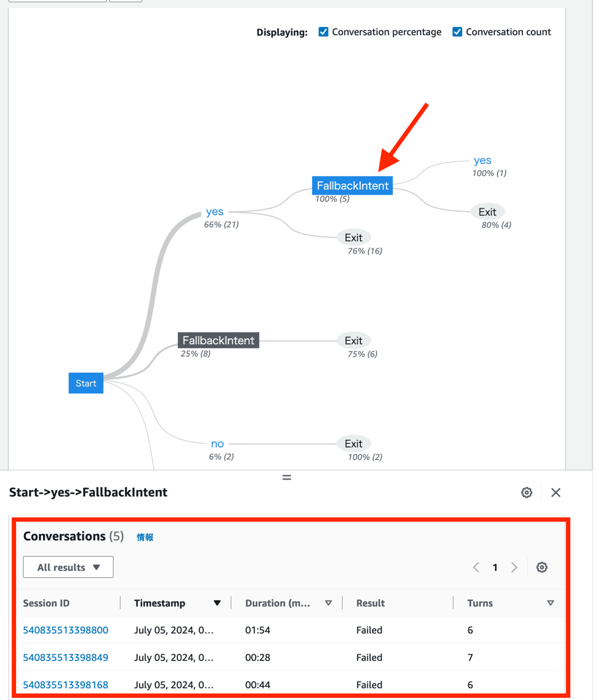This screenshot has height=700, width=599.
Task: Sort by Turns column arrow
Action: coord(550,603)
